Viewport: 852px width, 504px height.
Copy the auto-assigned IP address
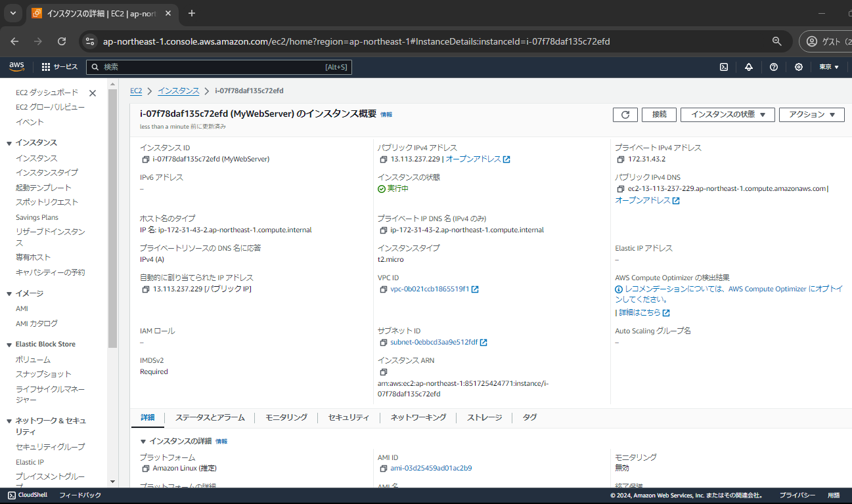coord(145,289)
